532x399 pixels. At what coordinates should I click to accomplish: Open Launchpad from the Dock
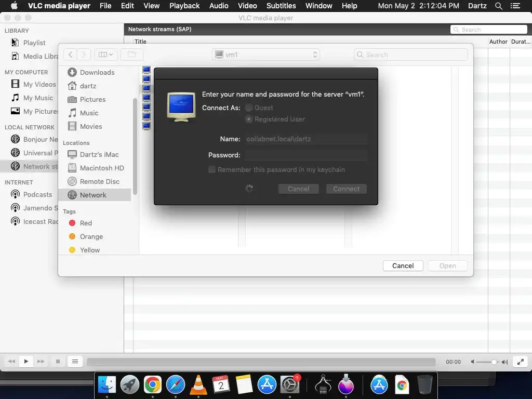[x=129, y=385]
